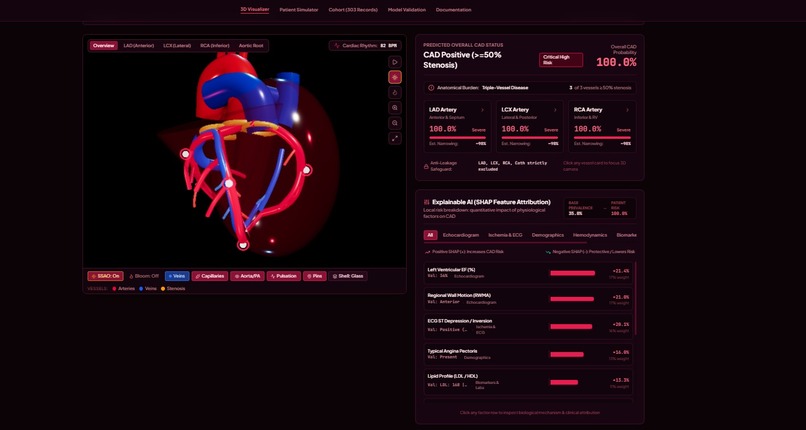Click the SHAP list vertical scrollbar
The height and width of the screenshot is (430, 806).
[635, 298]
